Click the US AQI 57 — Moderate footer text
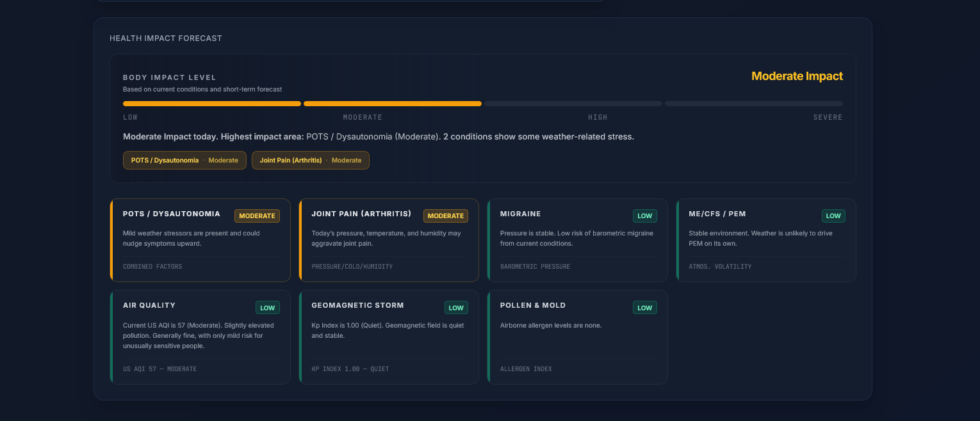 [159, 369]
